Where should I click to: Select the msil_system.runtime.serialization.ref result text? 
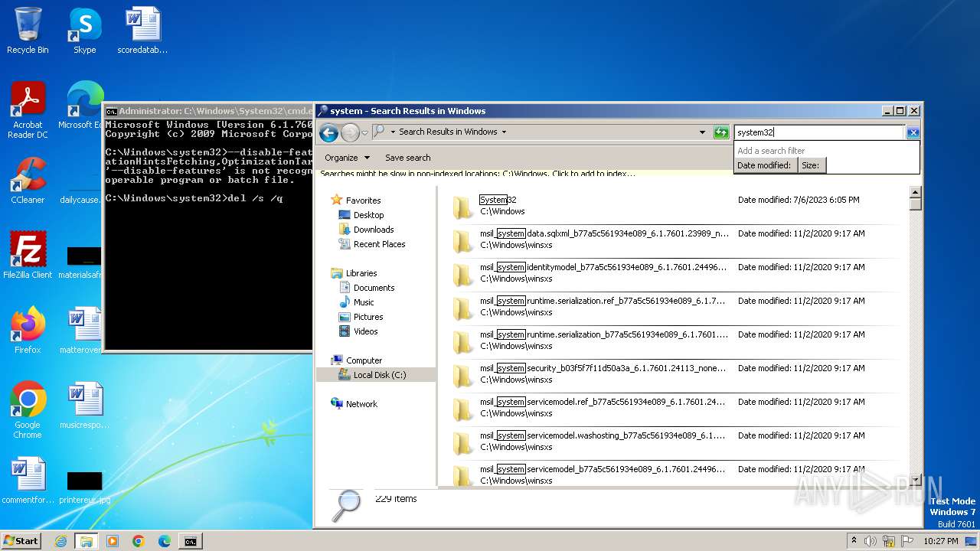(x=603, y=301)
